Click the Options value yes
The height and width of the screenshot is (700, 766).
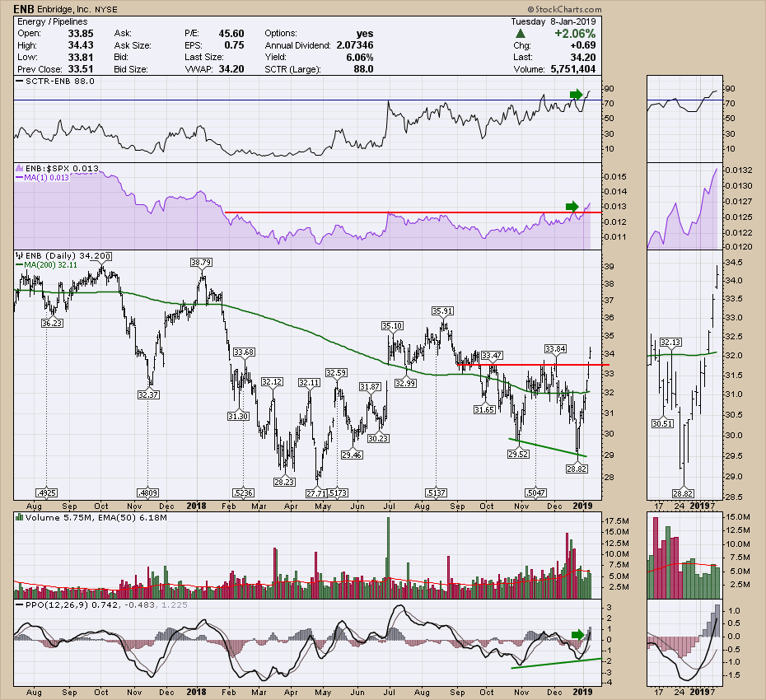pyautogui.click(x=364, y=34)
